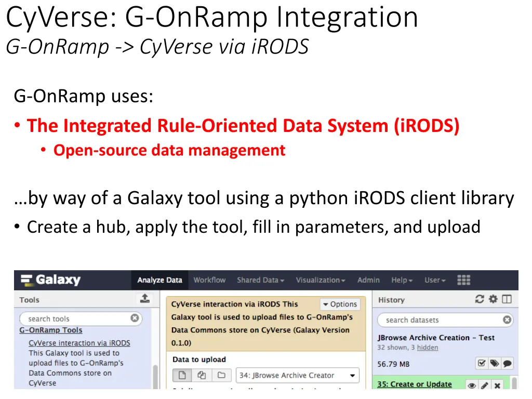Select multiple datasets input mode
The width and height of the screenshot is (532, 399).
coord(202,375)
